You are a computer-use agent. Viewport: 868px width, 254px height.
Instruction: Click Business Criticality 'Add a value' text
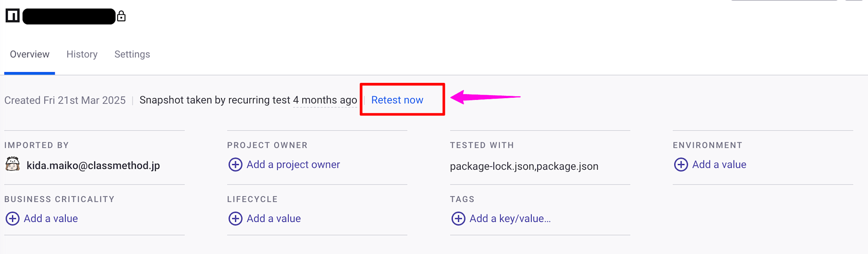coord(51,218)
